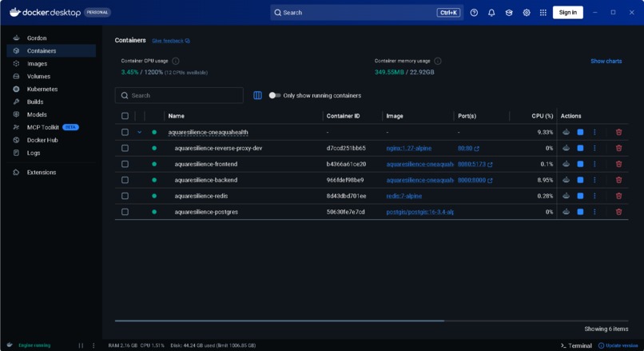Open the Terminal in the status bar
Viewport: 644px width, 351px height.
click(x=576, y=345)
